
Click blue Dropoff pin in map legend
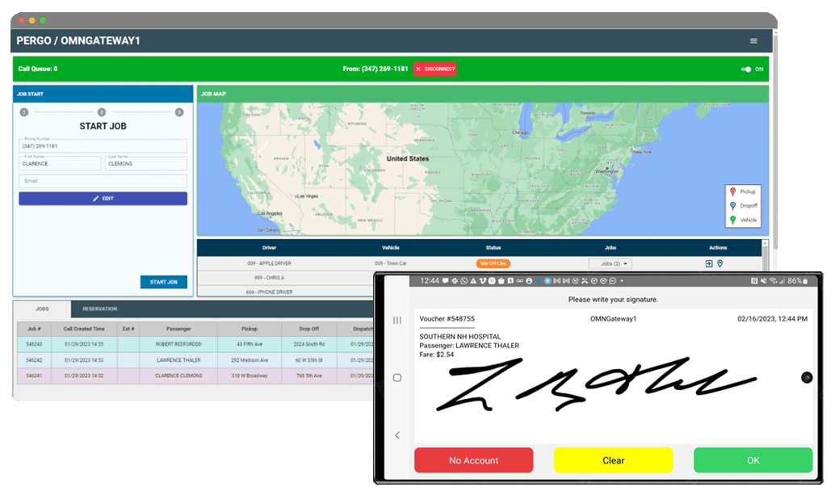[732, 206]
